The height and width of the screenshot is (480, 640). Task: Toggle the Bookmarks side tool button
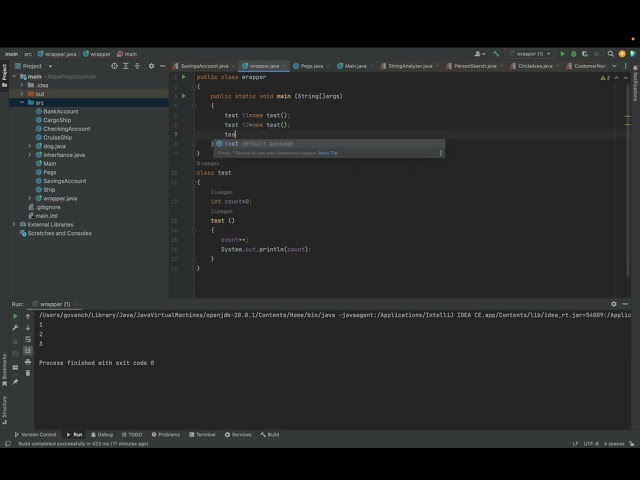pyautogui.click(x=4, y=369)
